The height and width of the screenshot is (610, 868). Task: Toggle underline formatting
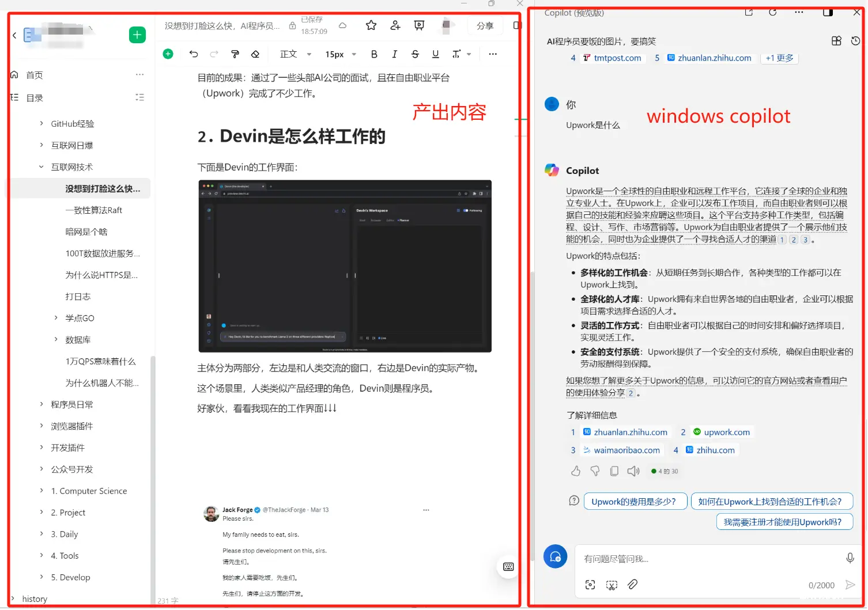436,54
